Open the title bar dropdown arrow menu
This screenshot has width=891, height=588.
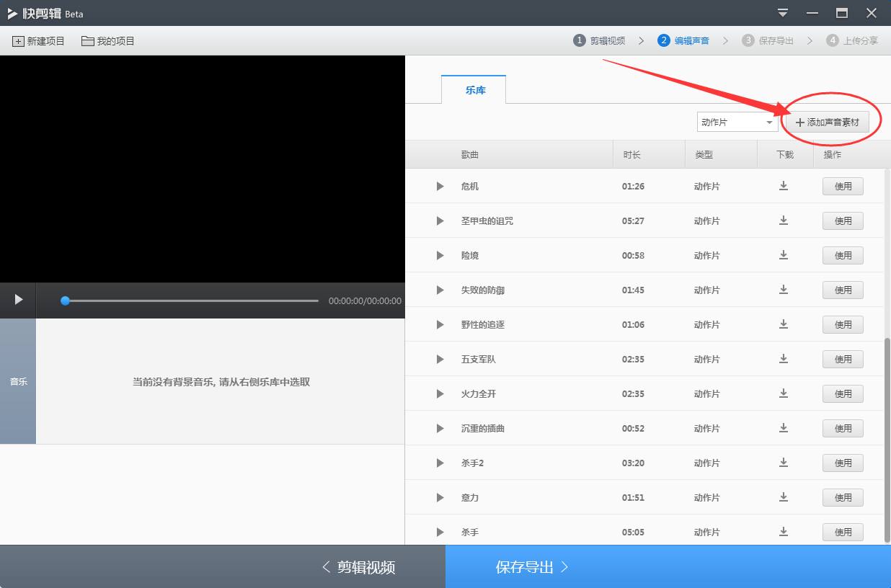click(x=781, y=13)
